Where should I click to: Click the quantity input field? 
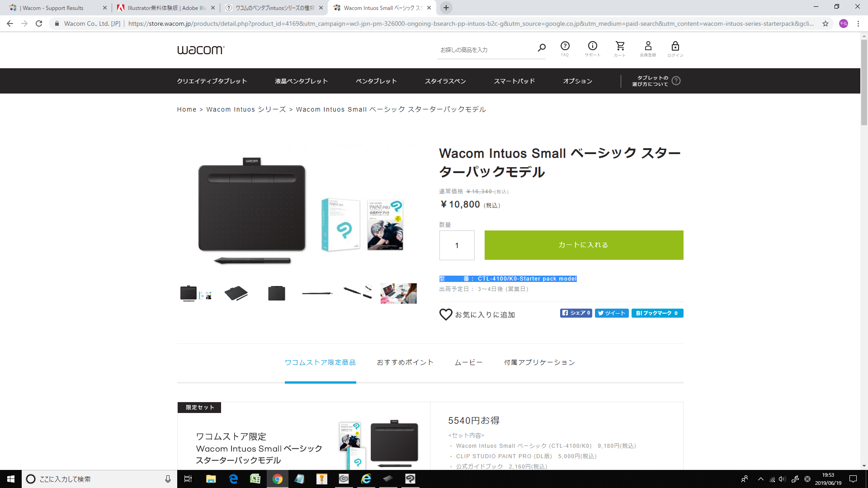tap(457, 245)
